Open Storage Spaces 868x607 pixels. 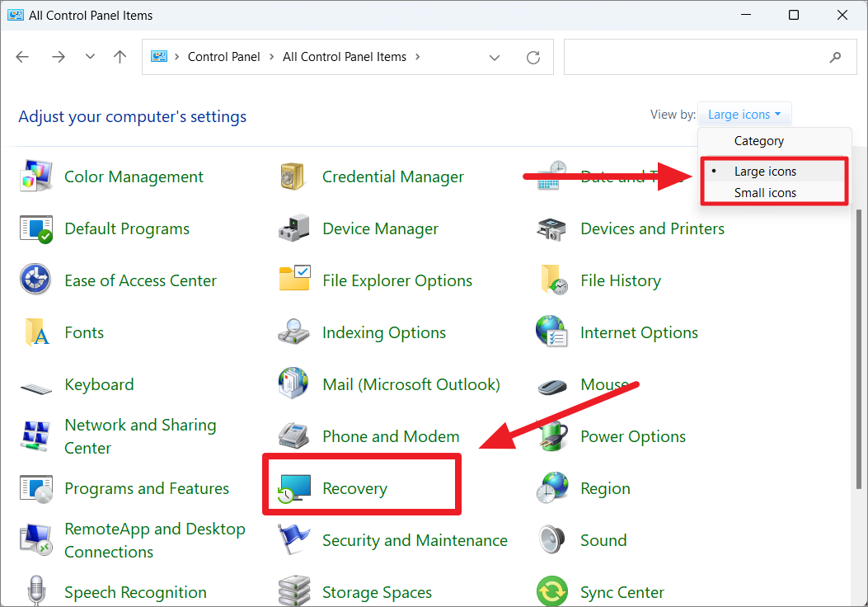coord(376,592)
